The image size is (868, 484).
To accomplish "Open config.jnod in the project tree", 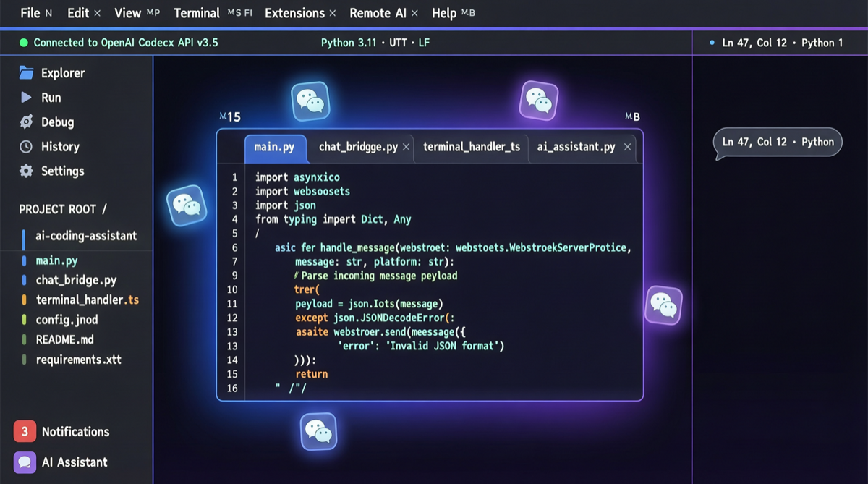I will [x=67, y=320].
